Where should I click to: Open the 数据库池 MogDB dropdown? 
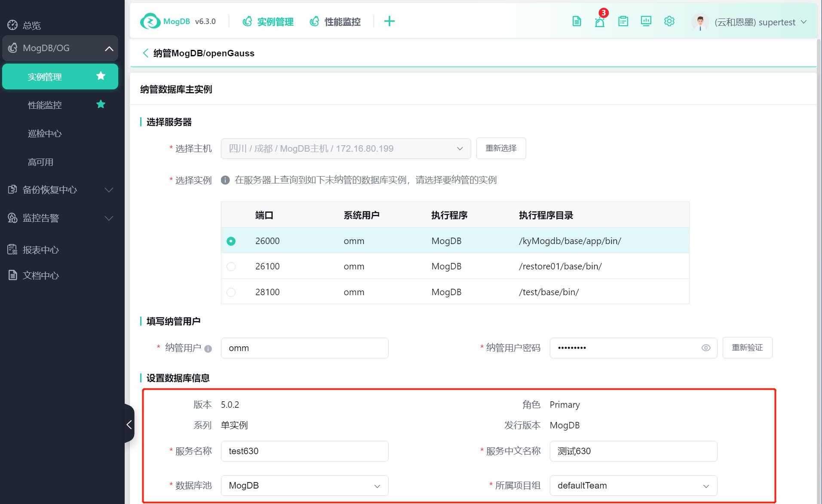pyautogui.click(x=304, y=486)
